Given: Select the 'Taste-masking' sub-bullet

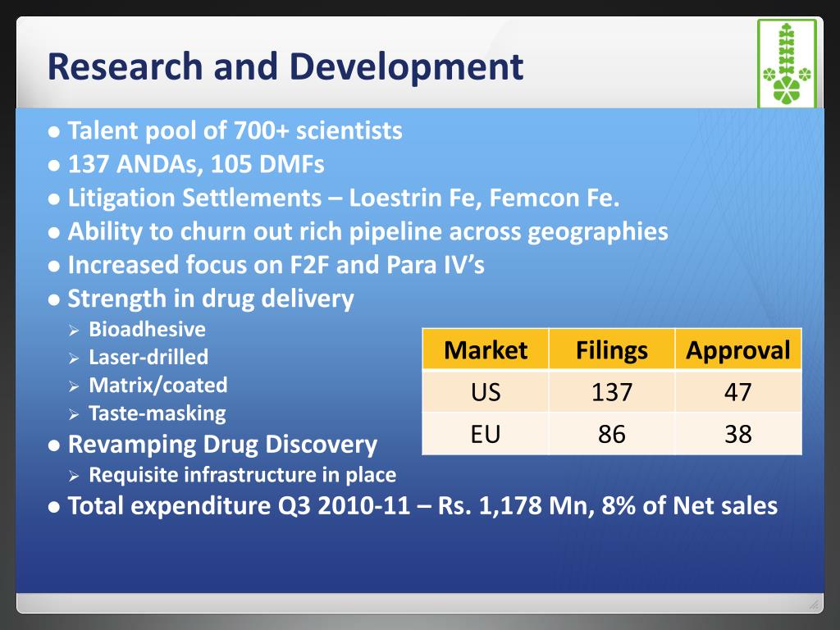Looking at the screenshot, I should coord(148,413).
